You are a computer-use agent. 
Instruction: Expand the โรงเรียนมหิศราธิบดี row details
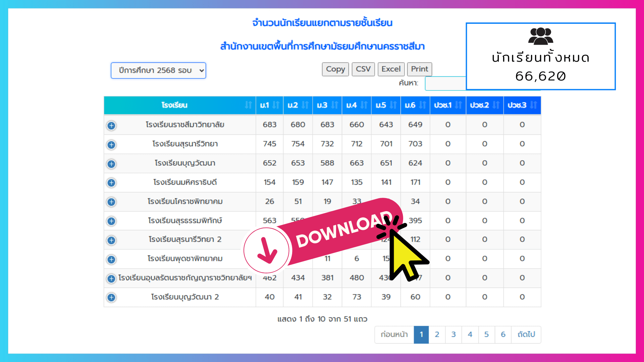pos(111,183)
